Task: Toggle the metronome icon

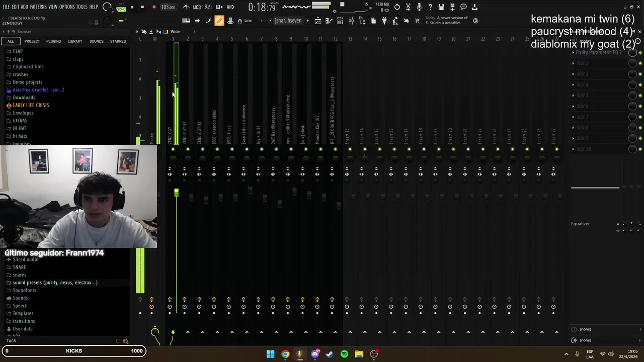Action: click(x=186, y=7)
